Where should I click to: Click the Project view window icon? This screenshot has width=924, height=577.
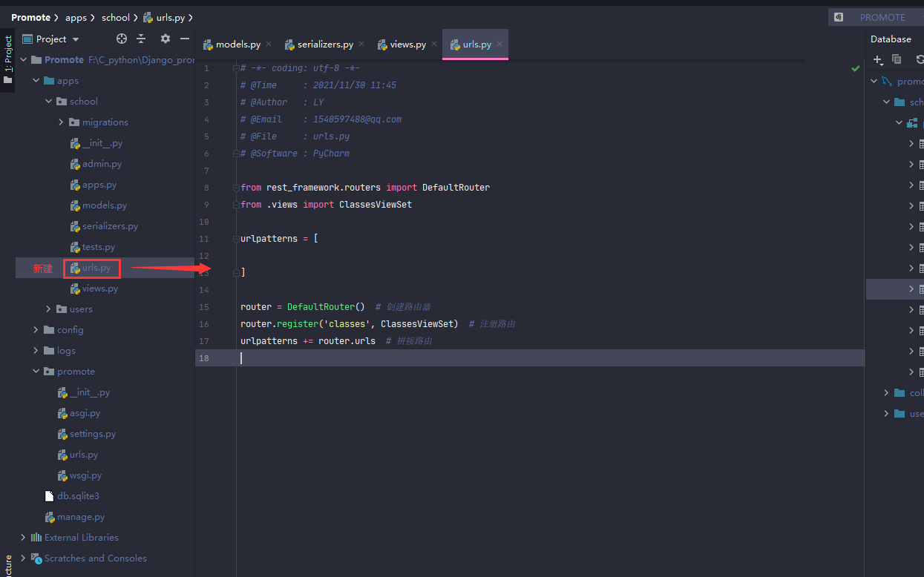pyautogui.click(x=27, y=39)
